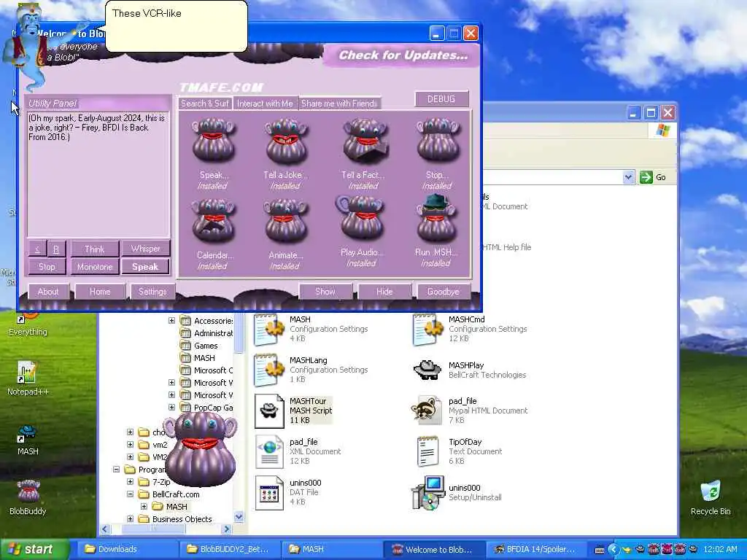
Task: Switch to the Search & Surf tab
Action: [205, 104]
